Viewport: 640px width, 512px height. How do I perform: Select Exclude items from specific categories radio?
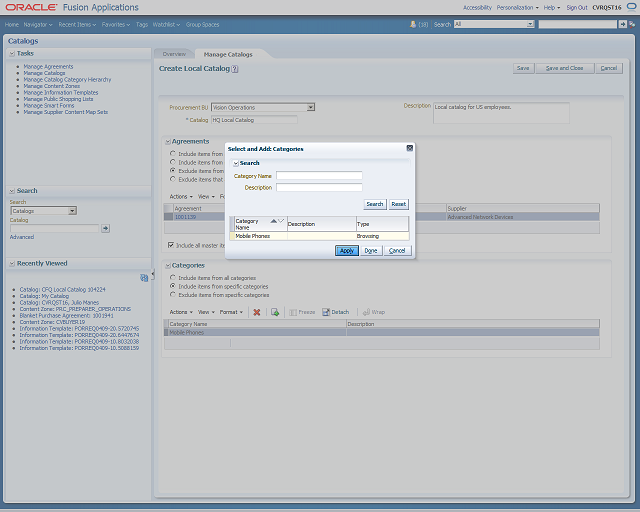[173, 294]
